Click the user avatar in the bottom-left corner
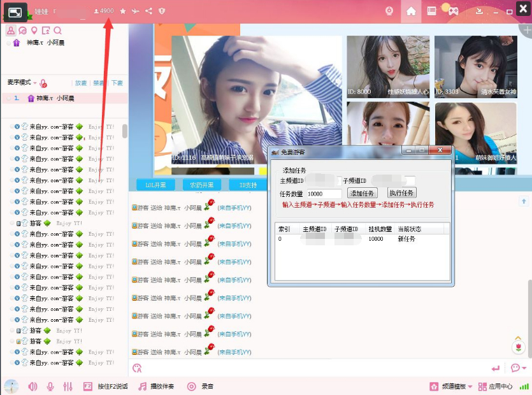The width and height of the screenshot is (532, 395). pyautogui.click(x=11, y=387)
